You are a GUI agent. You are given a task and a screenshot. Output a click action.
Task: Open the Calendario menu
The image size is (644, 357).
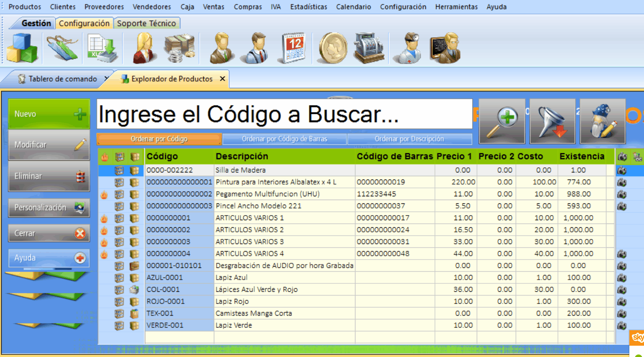(353, 7)
